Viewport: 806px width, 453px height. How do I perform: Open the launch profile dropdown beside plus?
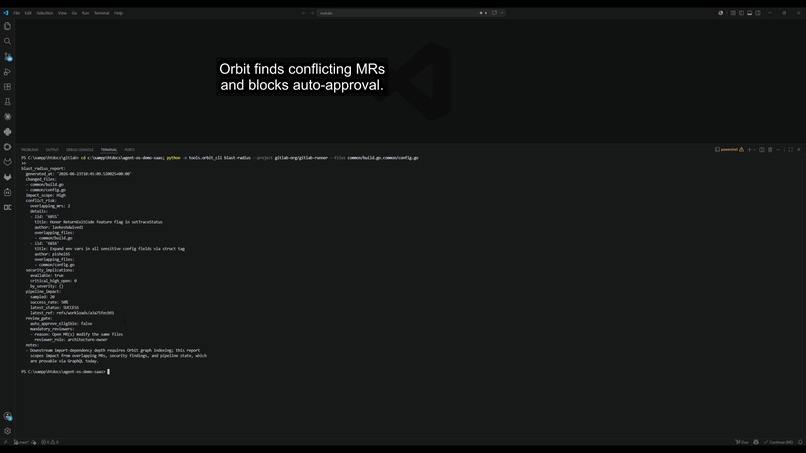pos(754,150)
